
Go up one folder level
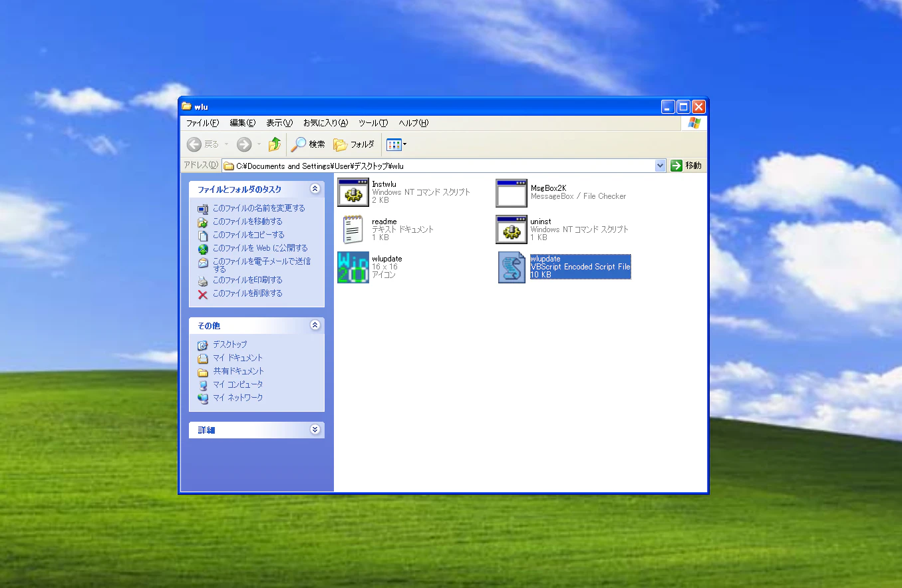(275, 144)
